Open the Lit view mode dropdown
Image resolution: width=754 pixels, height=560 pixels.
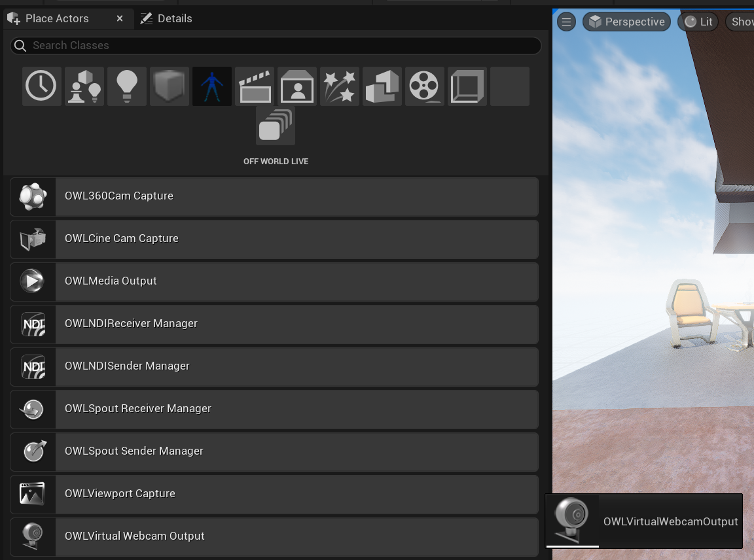click(698, 22)
